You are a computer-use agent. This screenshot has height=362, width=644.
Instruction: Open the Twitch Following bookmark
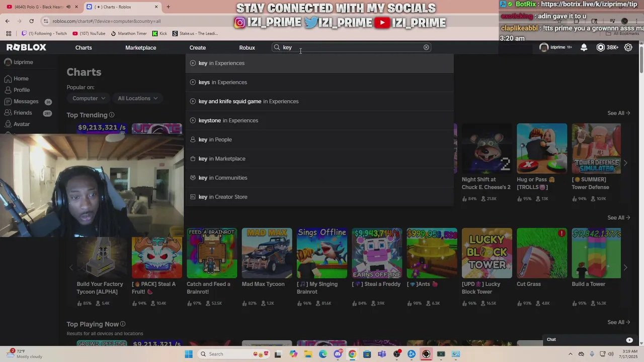(44, 34)
